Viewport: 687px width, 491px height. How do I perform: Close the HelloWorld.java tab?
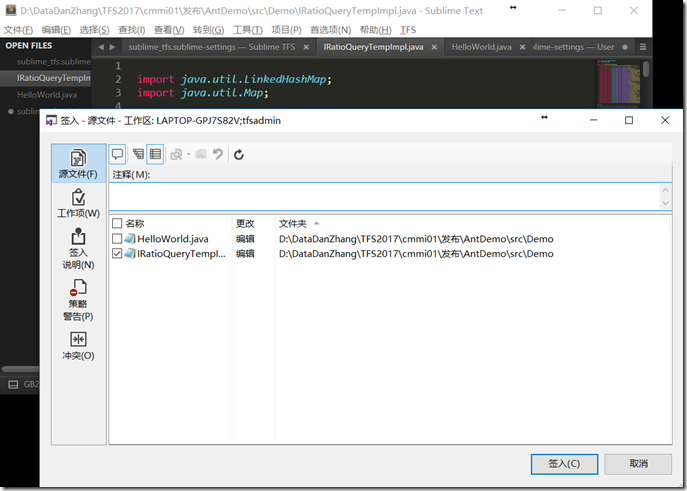[x=522, y=47]
